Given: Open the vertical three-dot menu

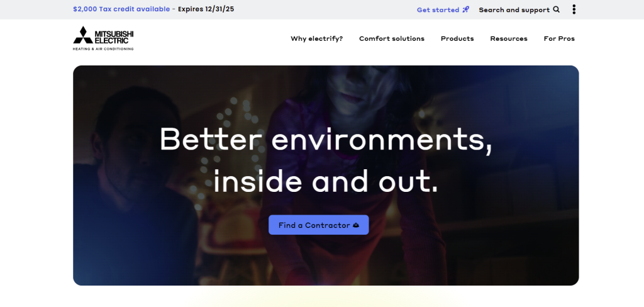Looking at the screenshot, I should coord(574,9).
